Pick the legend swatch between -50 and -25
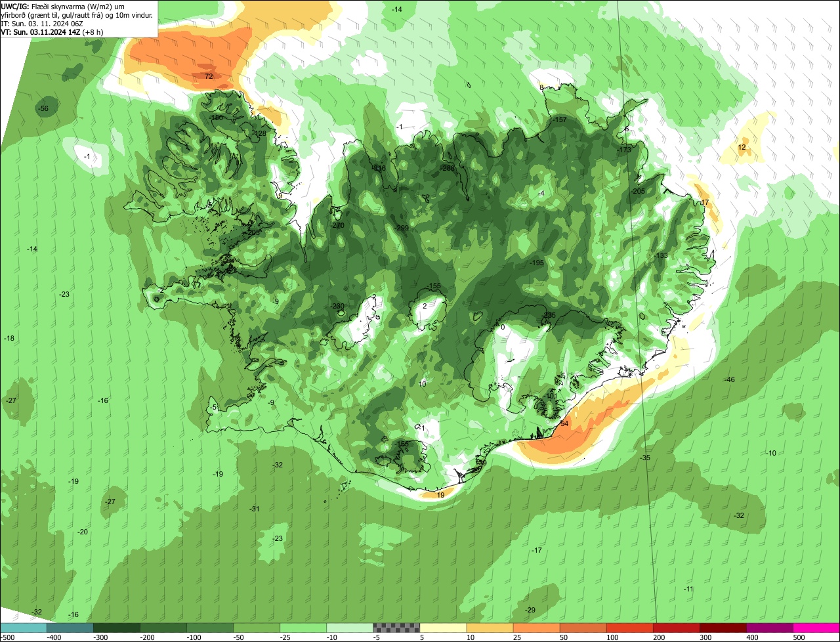This screenshot has height=642, width=840. (256, 628)
